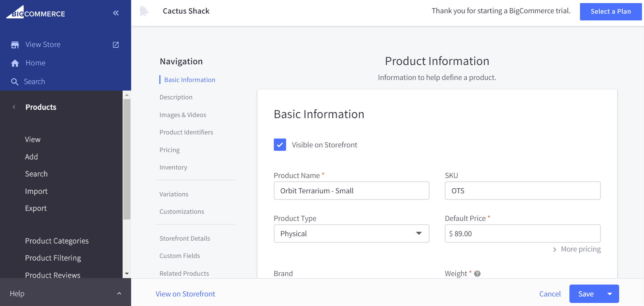Click the Home house icon
This screenshot has width=644, height=306.
[15, 63]
